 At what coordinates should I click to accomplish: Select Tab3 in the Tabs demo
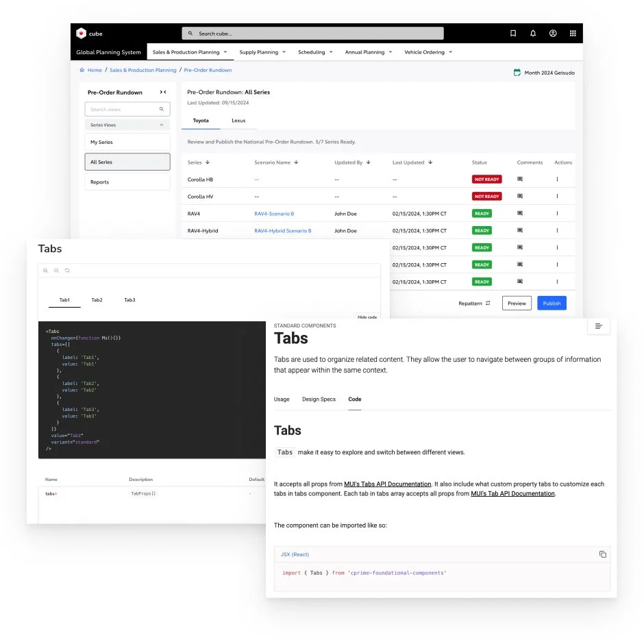129,300
